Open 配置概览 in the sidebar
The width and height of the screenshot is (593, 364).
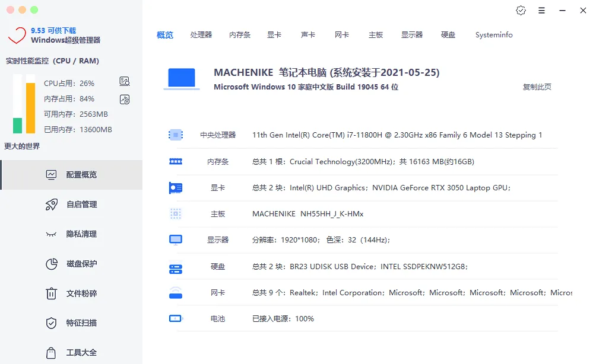(72, 174)
